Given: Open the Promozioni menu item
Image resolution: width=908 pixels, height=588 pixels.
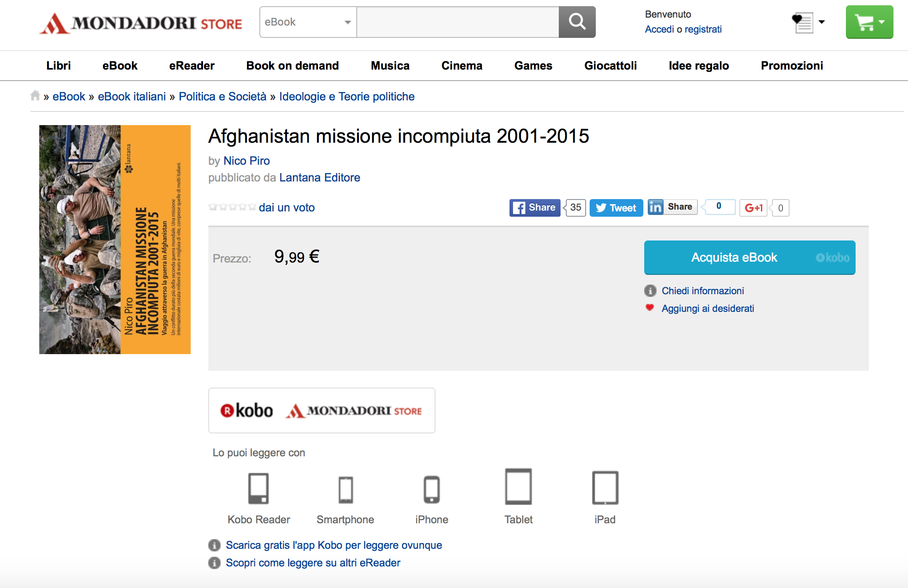Looking at the screenshot, I should pos(792,66).
